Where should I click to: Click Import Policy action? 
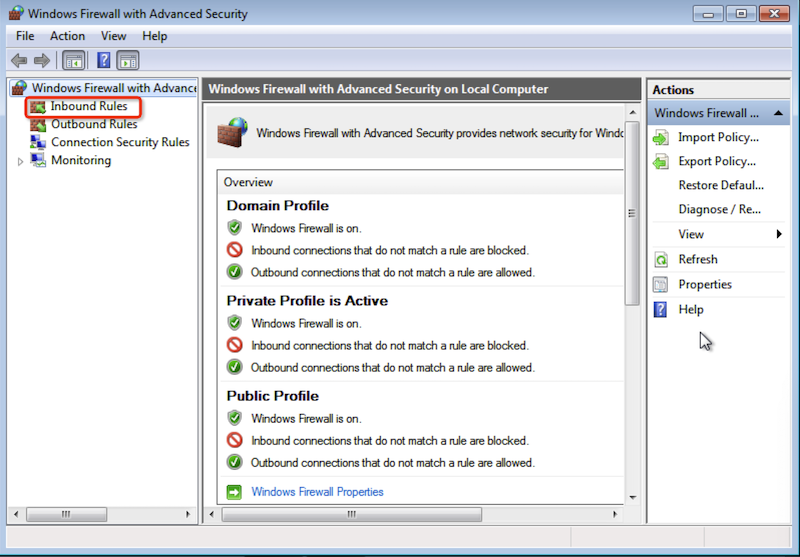718,137
